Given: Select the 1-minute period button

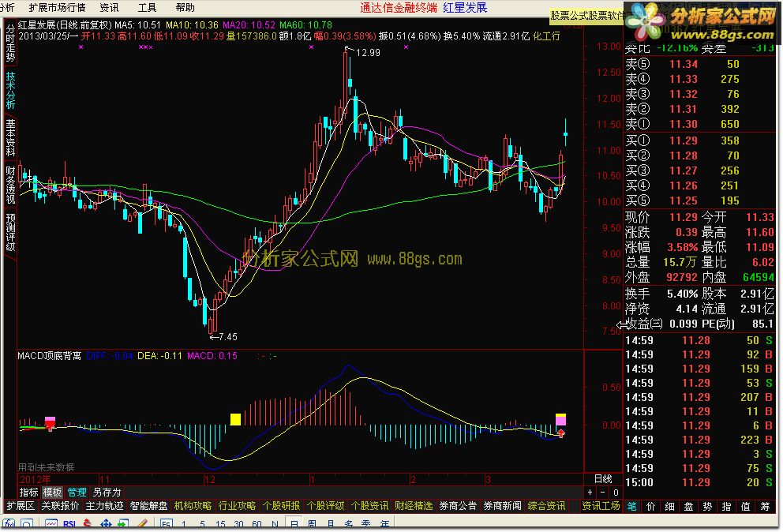Looking at the screenshot, I should coord(184,525).
